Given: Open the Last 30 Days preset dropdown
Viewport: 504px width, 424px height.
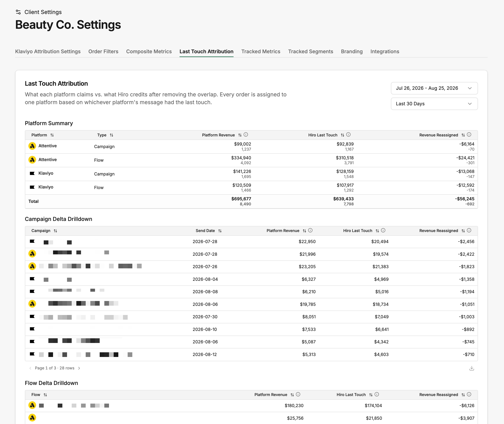Looking at the screenshot, I should pyautogui.click(x=434, y=104).
